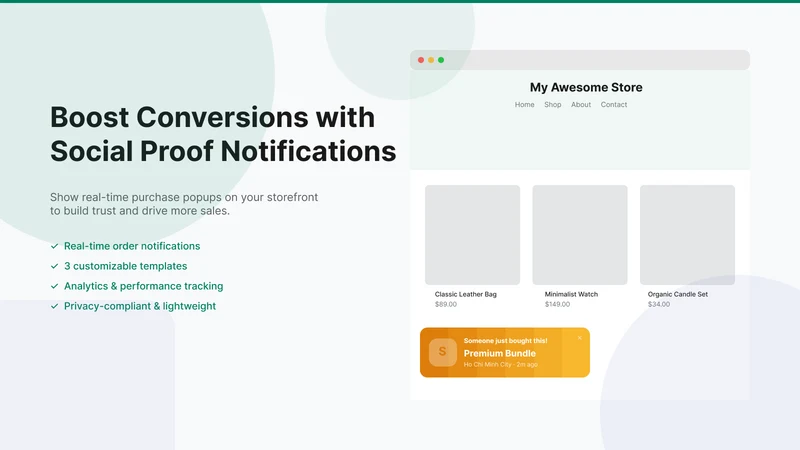Screen dimensions: 800x450
Task: Click the red window close dot
Action: click(x=421, y=60)
